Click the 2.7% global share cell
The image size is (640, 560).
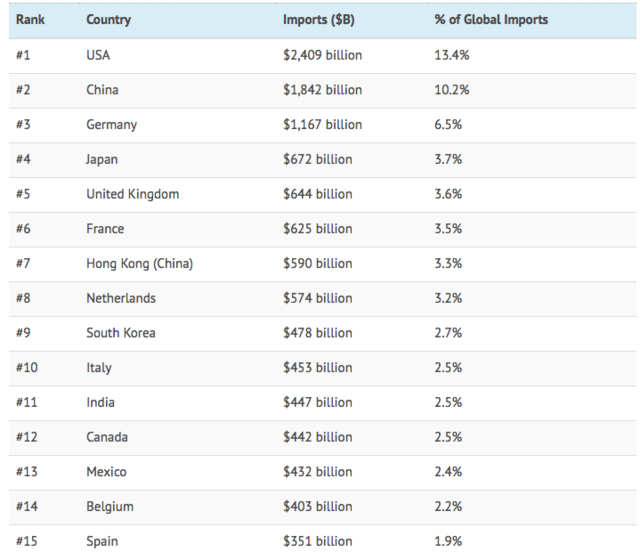point(448,333)
